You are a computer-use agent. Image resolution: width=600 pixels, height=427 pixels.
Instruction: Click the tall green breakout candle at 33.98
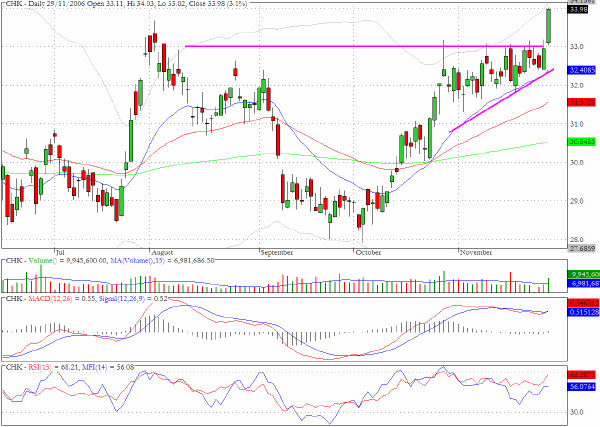[548, 26]
